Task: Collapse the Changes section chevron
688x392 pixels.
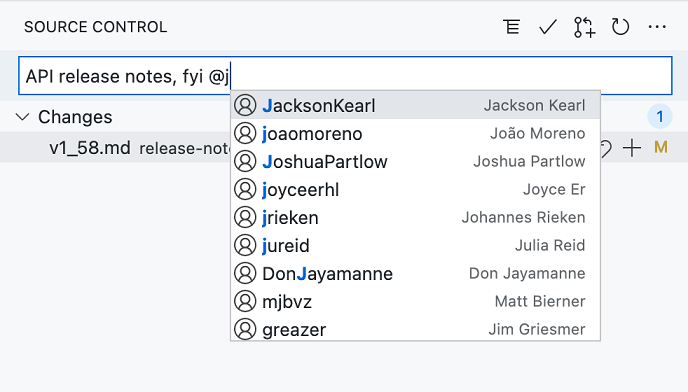Action: coord(22,117)
